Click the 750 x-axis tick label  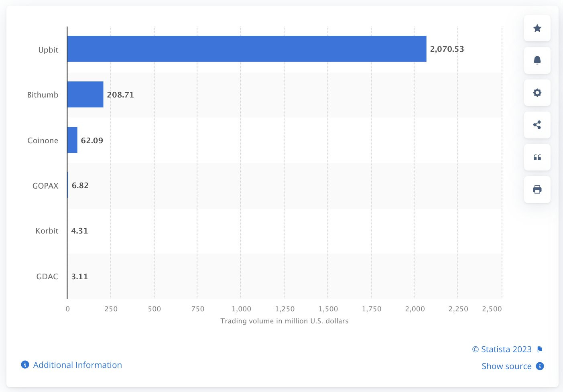(x=198, y=309)
